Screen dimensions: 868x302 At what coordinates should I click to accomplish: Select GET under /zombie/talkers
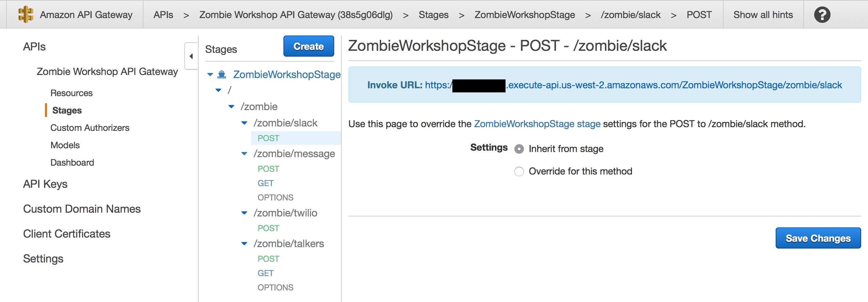[x=266, y=273]
